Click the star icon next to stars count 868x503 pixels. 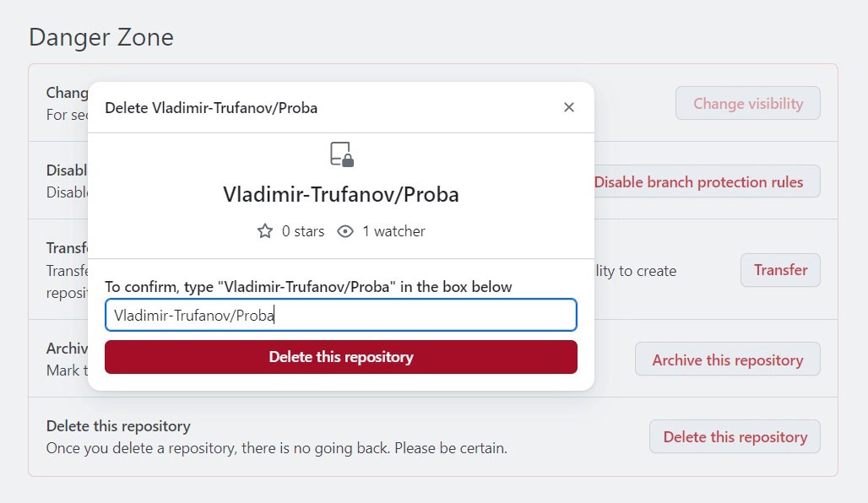pyautogui.click(x=264, y=230)
